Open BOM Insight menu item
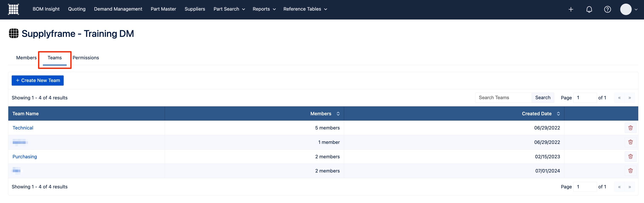Viewport: 644px width, 203px height. click(46, 9)
